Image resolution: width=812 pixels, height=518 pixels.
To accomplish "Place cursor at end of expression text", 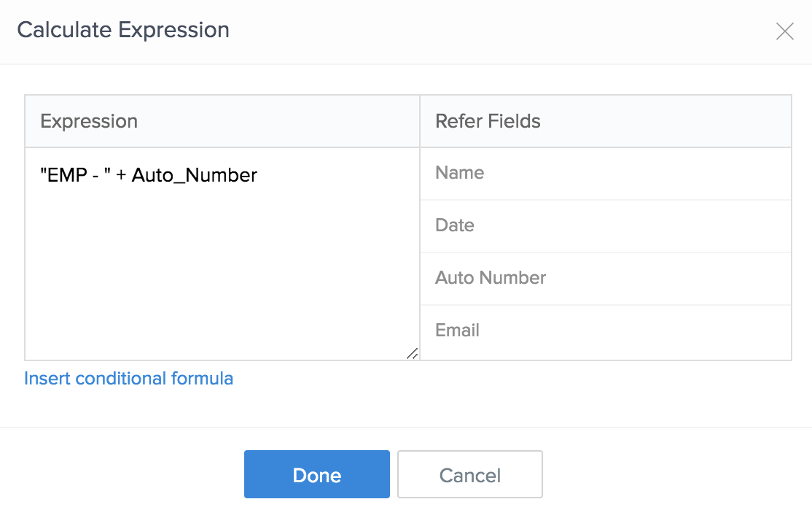I will [258, 176].
